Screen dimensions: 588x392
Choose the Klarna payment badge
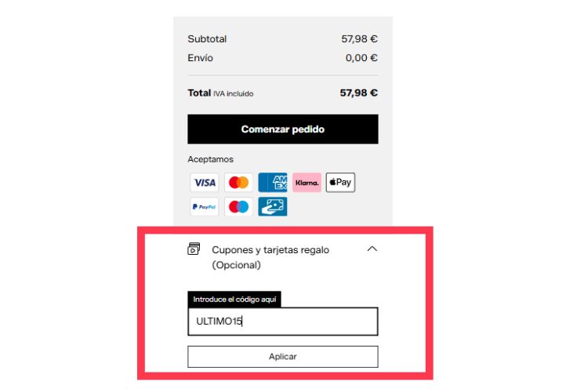click(x=307, y=183)
